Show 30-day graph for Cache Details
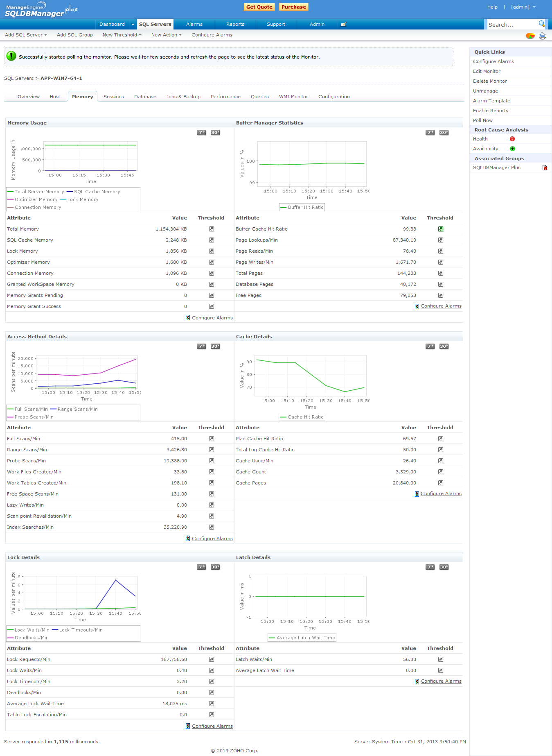 tap(444, 346)
